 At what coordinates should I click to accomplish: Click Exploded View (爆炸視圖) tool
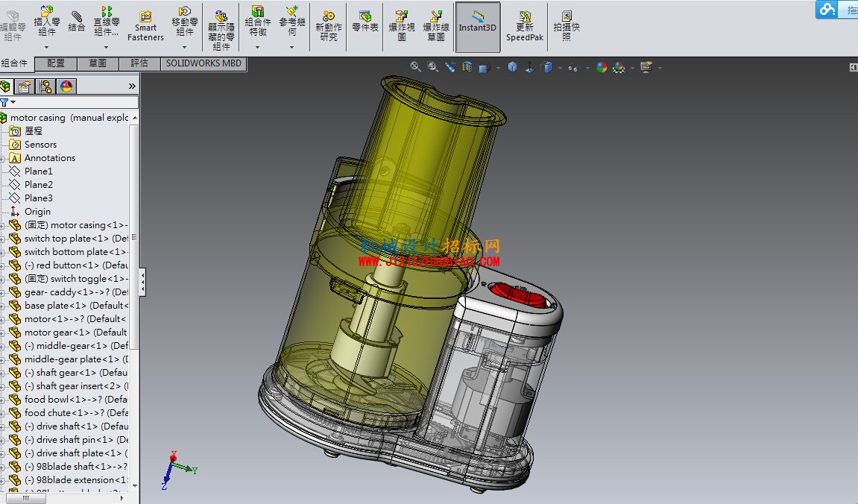coord(402,26)
